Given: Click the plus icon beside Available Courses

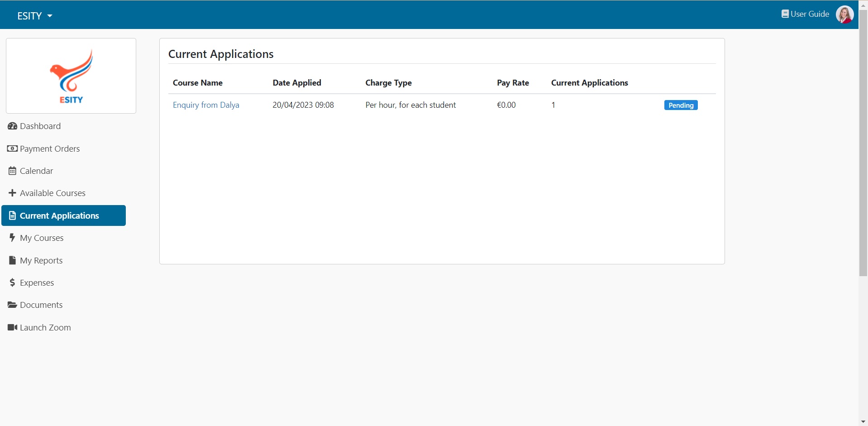Looking at the screenshot, I should 12,193.
